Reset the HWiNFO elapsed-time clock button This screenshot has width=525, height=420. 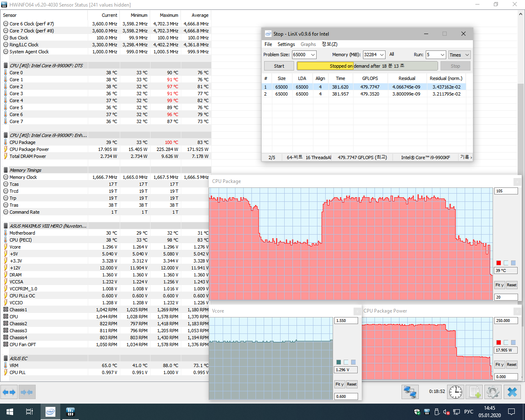455,392
